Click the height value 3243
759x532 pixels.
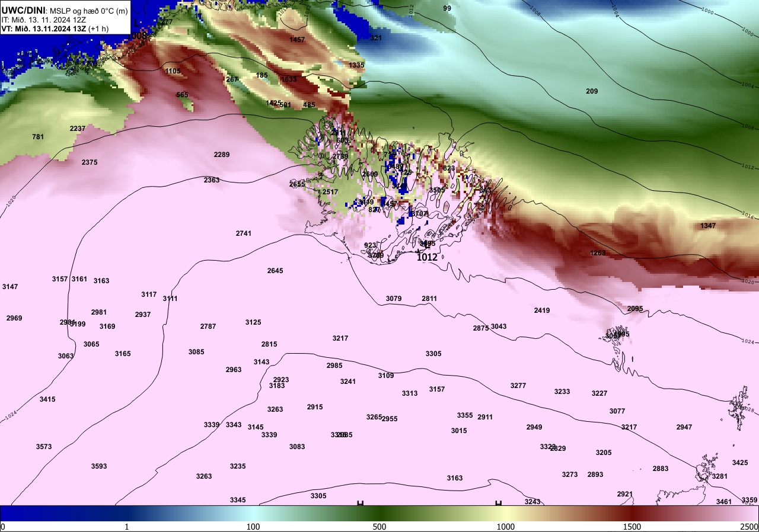[532, 502]
